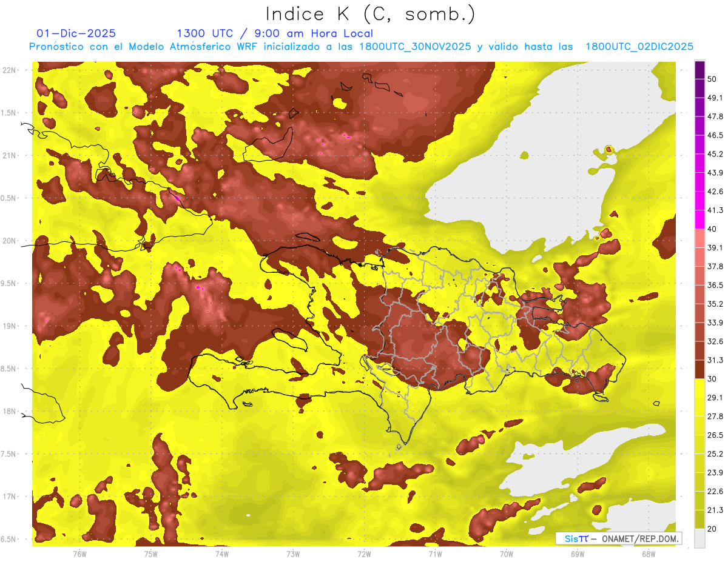Select the "68W" longitude axis label
Screen dimensions: 728x562
[x=649, y=554]
